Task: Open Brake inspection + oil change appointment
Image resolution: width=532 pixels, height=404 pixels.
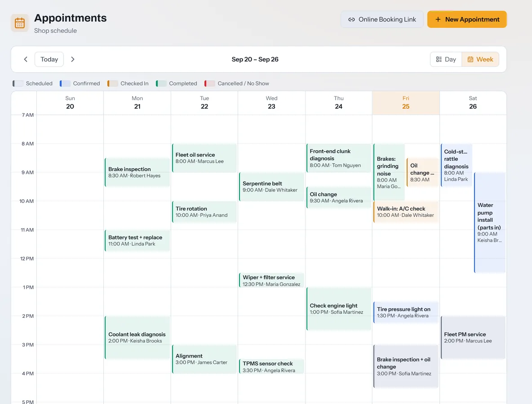Action: [406, 366]
